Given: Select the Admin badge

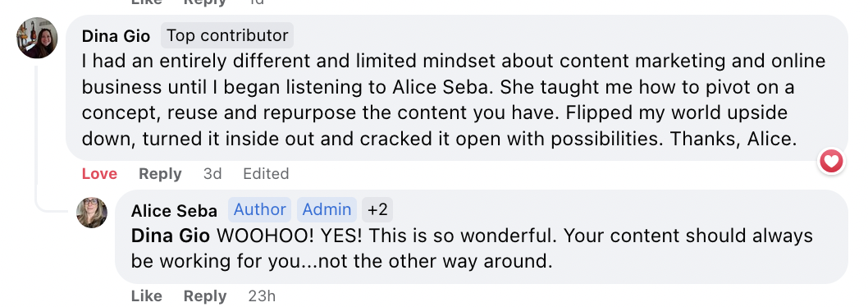Looking at the screenshot, I should [x=327, y=209].
